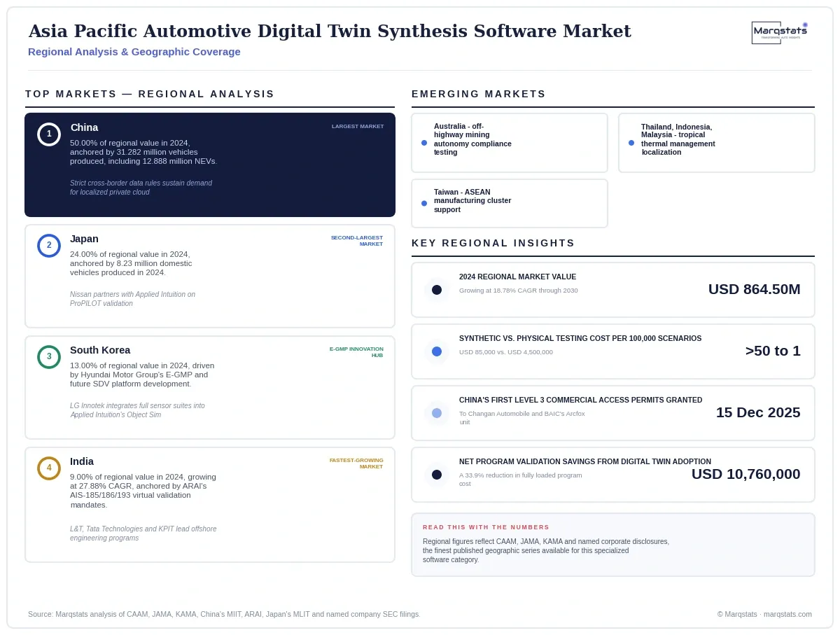The width and height of the screenshot is (840, 635).
Task: Click the dot icon for Net Program Validation Savings
Action: coord(437,475)
